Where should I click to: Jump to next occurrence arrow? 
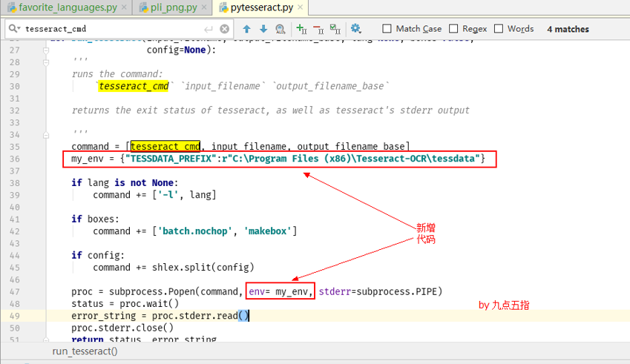point(263,29)
